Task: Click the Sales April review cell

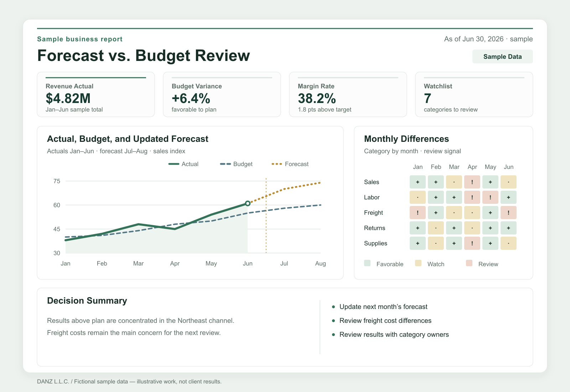Action: click(x=472, y=182)
